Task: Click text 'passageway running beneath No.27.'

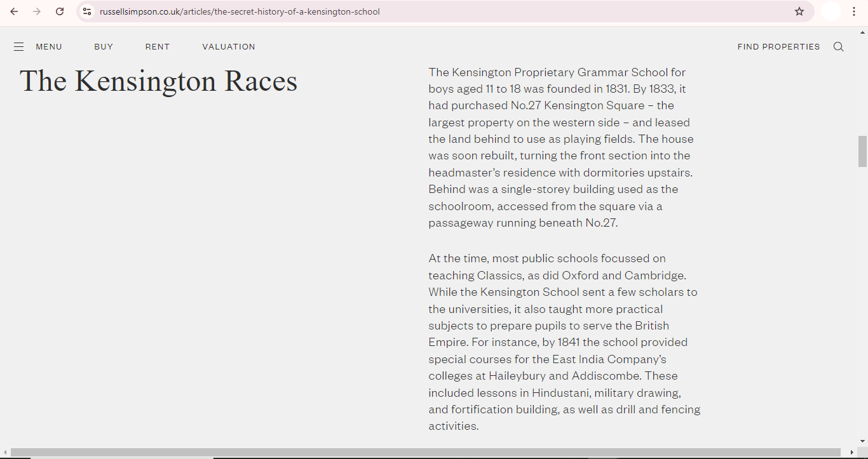Action: [x=523, y=223]
